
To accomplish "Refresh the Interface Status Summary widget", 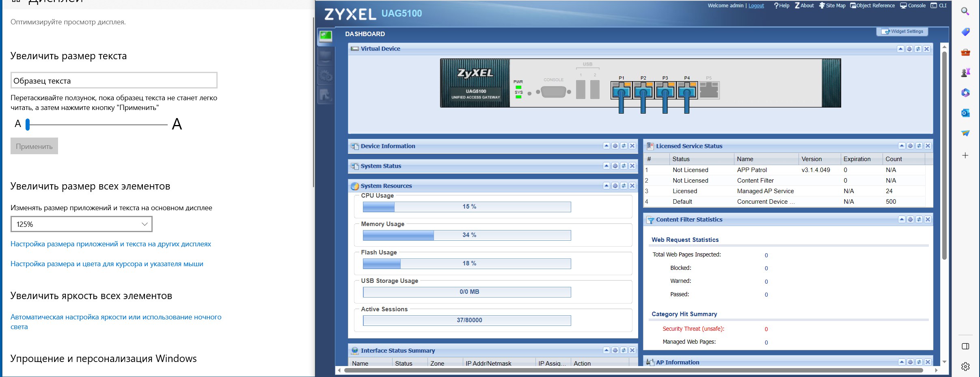I will (624, 351).
